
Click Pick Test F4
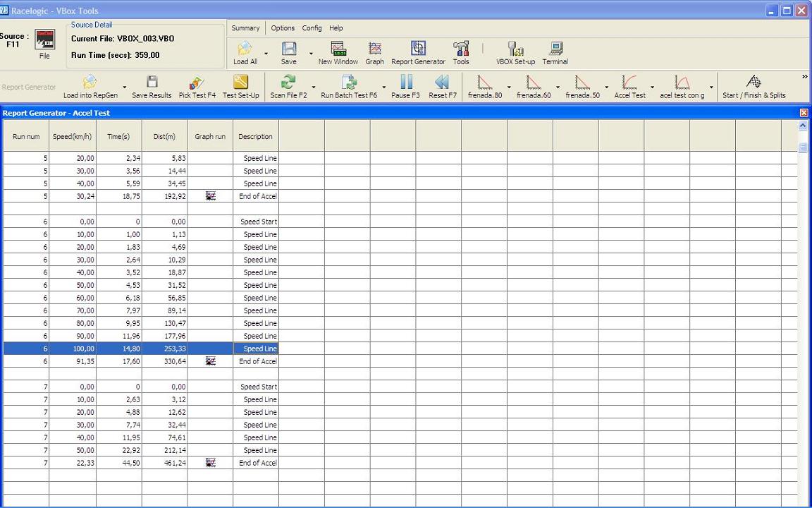click(197, 87)
